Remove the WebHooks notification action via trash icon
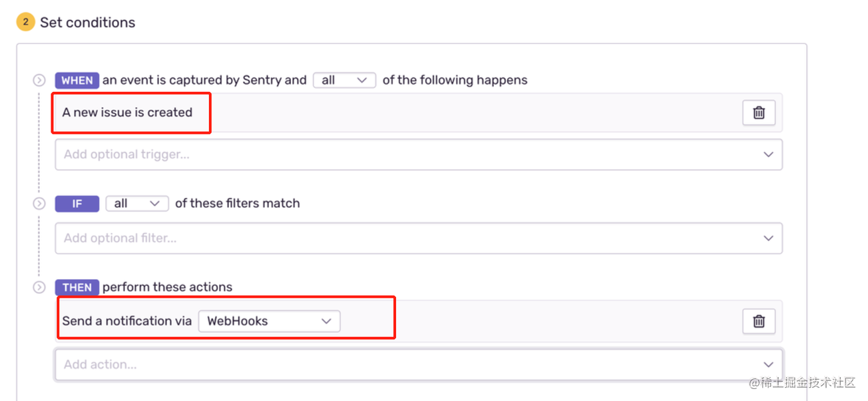The height and width of the screenshot is (401, 868). pyautogui.click(x=759, y=321)
